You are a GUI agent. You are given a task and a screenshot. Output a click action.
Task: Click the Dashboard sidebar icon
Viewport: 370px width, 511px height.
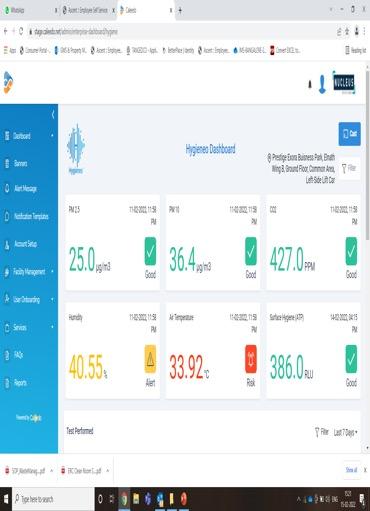(7, 136)
